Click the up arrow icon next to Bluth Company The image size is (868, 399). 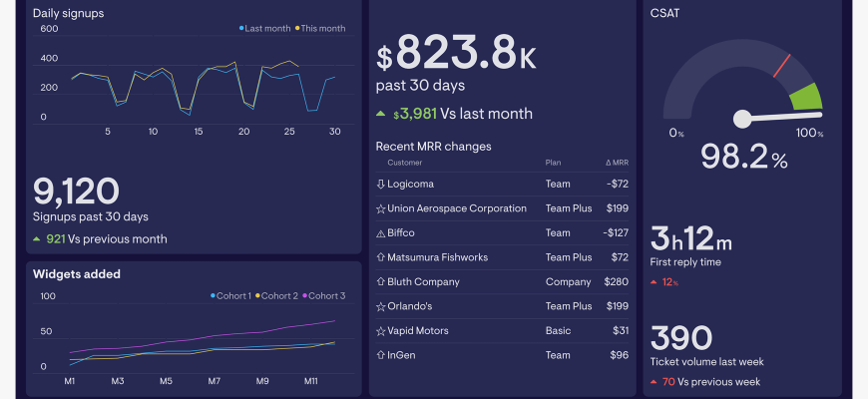tap(380, 282)
